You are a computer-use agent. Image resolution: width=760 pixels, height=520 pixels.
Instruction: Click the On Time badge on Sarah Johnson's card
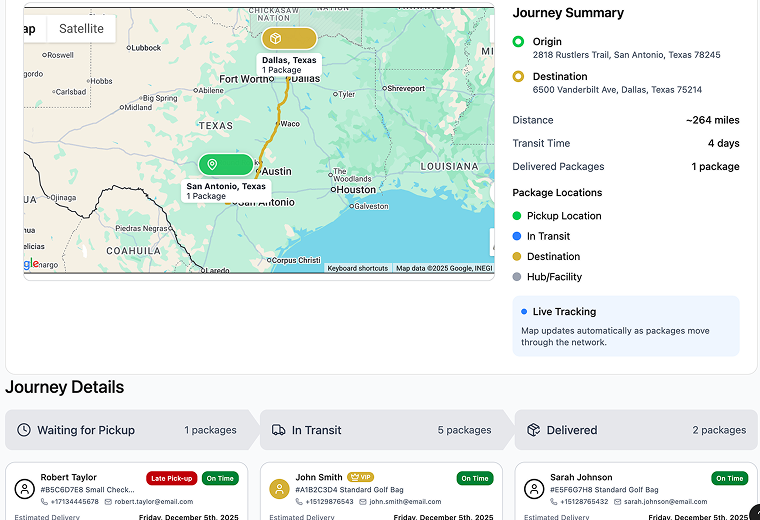point(729,478)
